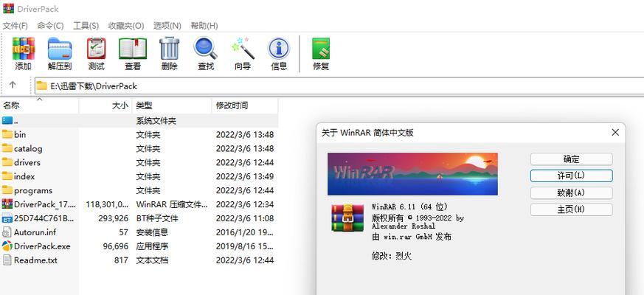Go up one folder with the arrow
The width and height of the screenshot is (644, 295).
(x=13, y=85)
